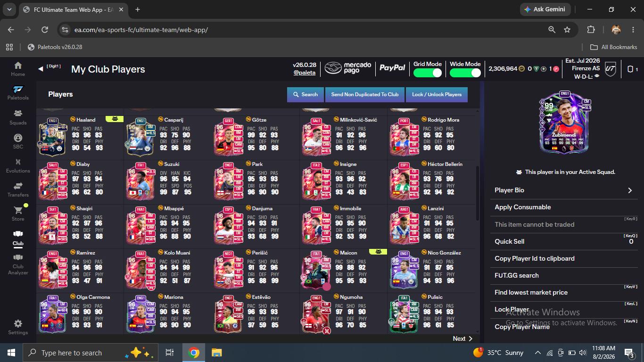Click the browser address bar URL
Image resolution: width=644 pixels, height=362 pixels.
click(x=141, y=30)
